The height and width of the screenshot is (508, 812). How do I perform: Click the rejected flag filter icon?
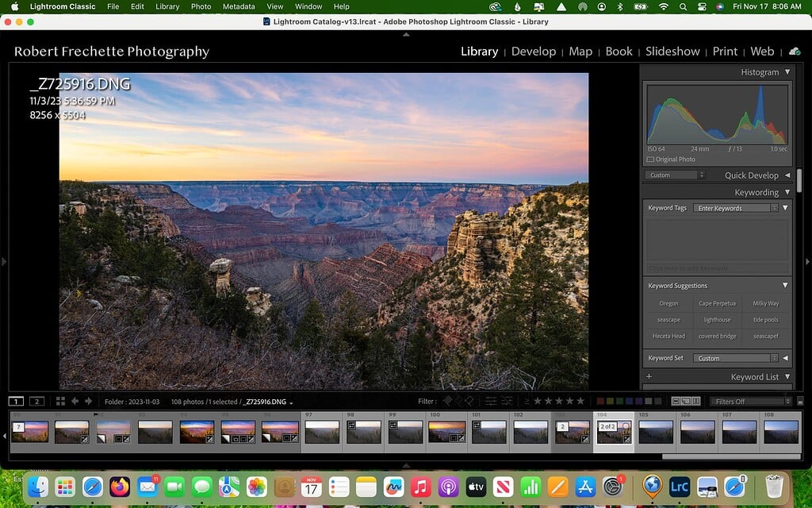point(470,401)
